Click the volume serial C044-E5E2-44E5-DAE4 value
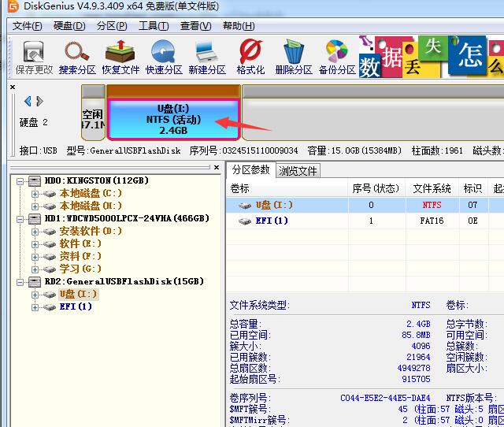504x427 pixels. pyautogui.click(x=385, y=398)
